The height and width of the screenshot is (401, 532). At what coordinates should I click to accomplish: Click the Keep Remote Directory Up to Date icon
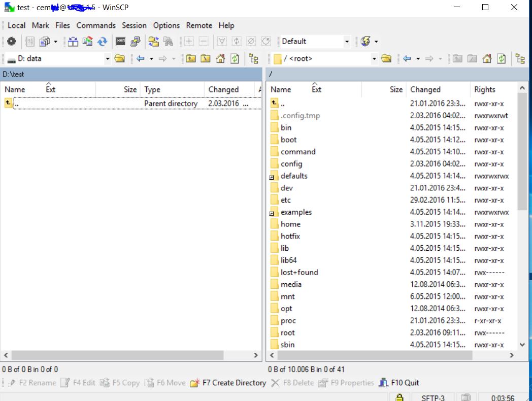click(87, 42)
